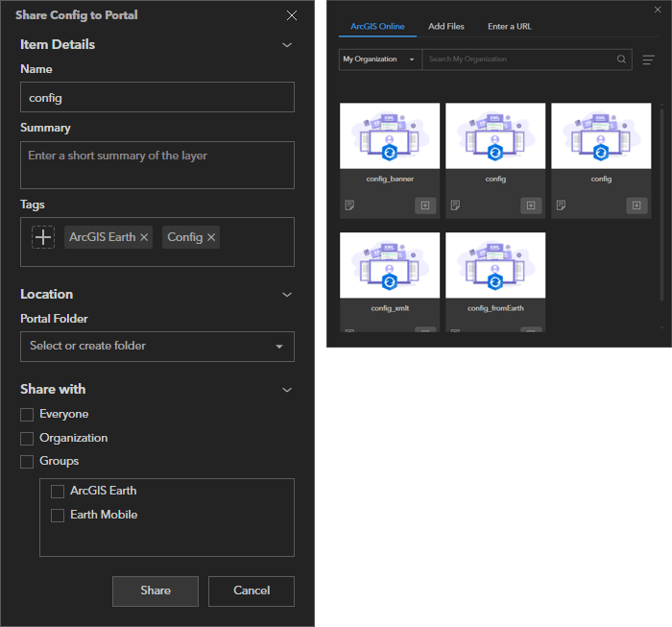This screenshot has height=627, width=672.
Task: Remove the ArcGIS Earth tag
Action: point(144,237)
